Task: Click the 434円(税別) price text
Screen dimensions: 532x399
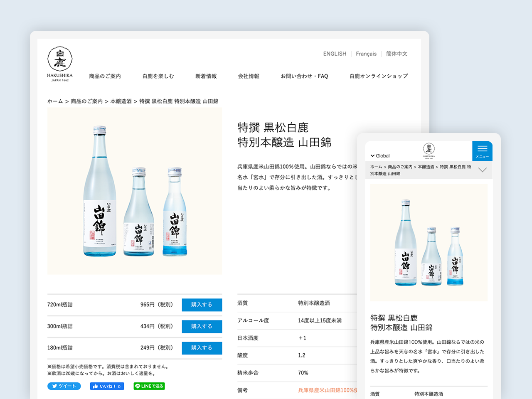Action: (157, 326)
